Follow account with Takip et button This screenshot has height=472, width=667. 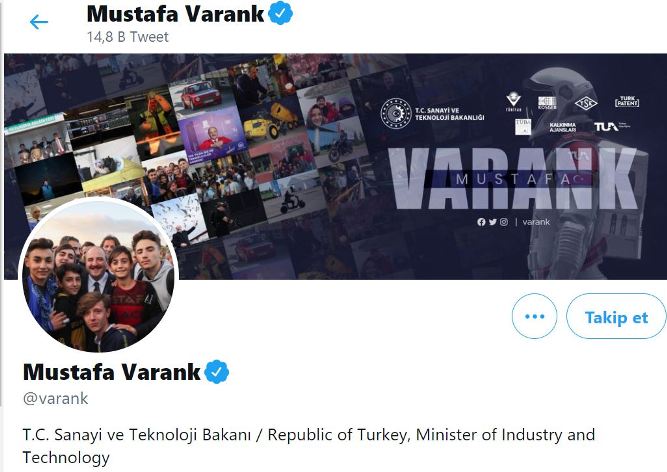point(616,316)
